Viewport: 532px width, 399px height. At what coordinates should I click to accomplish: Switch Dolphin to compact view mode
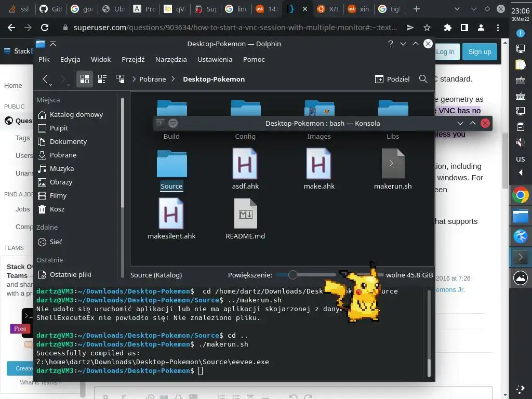click(x=102, y=79)
